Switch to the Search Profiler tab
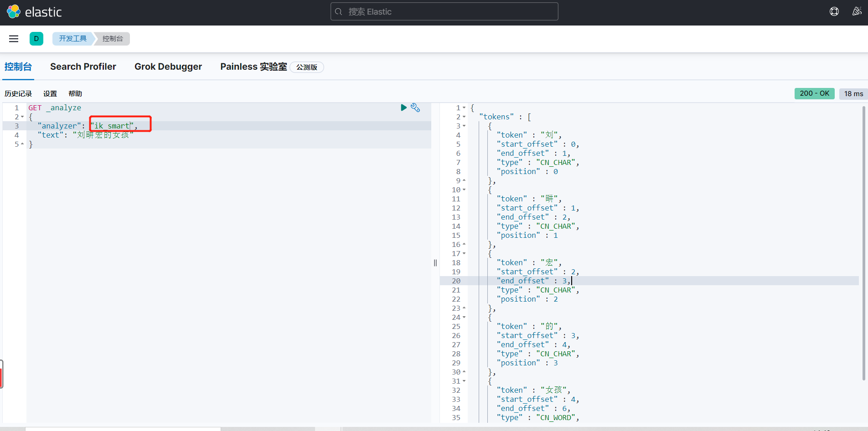 click(83, 67)
